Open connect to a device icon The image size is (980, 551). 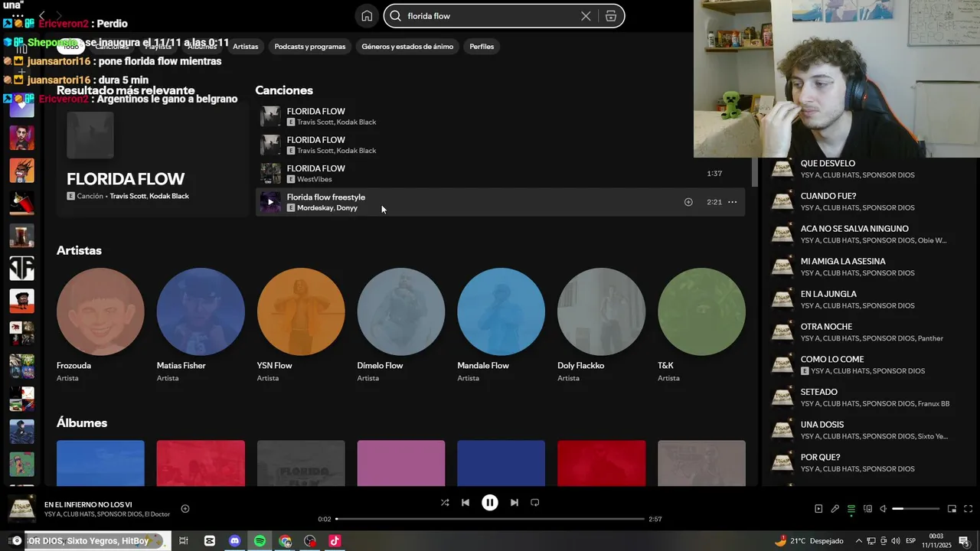867,509
